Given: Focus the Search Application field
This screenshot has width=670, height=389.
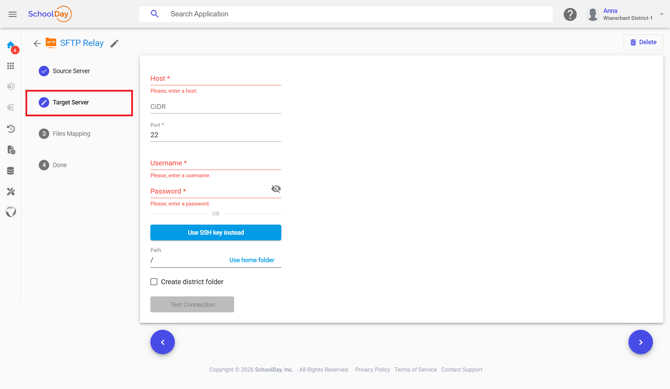Looking at the screenshot, I should (x=346, y=14).
